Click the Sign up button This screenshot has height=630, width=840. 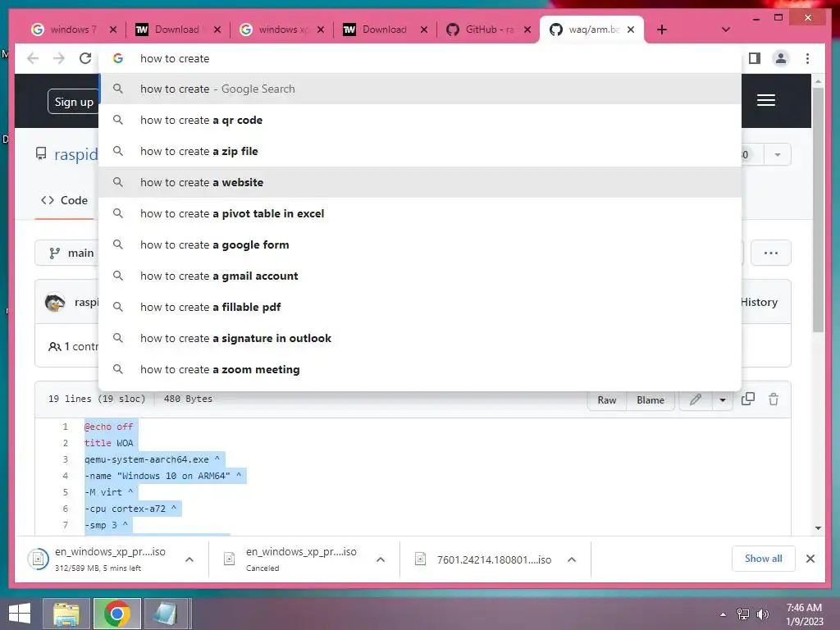(74, 102)
